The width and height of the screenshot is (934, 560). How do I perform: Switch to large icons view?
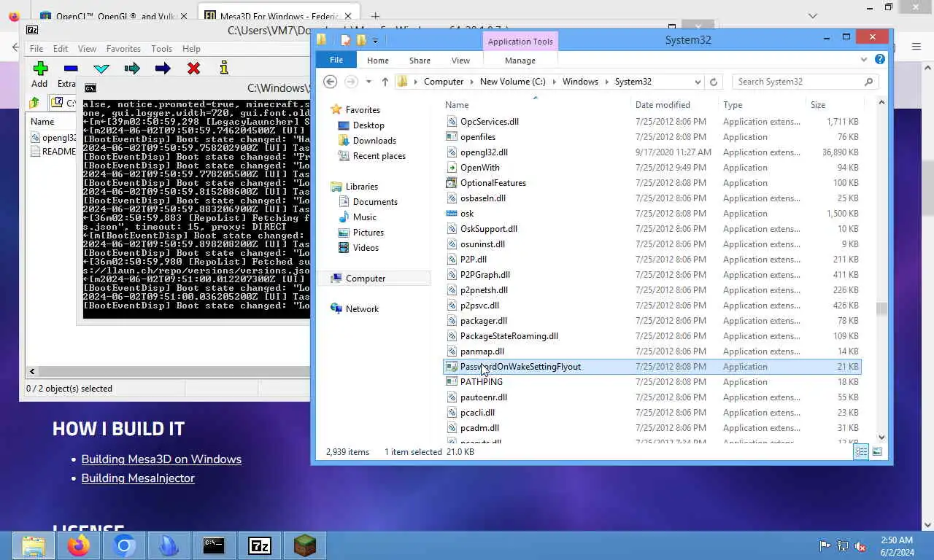point(877,452)
